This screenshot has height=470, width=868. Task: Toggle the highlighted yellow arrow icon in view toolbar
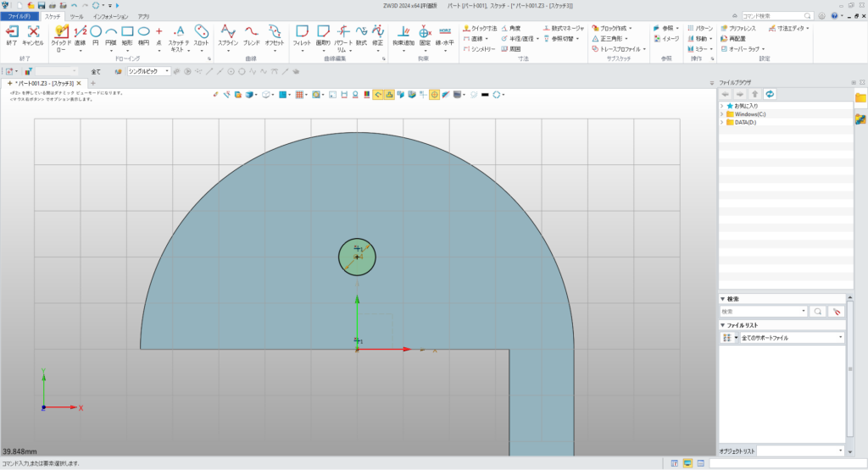pos(378,95)
